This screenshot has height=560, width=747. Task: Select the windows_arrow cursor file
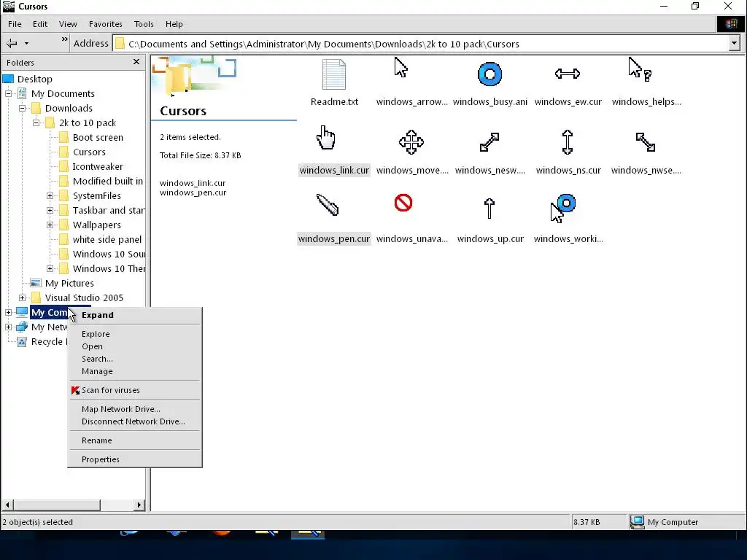click(x=400, y=68)
